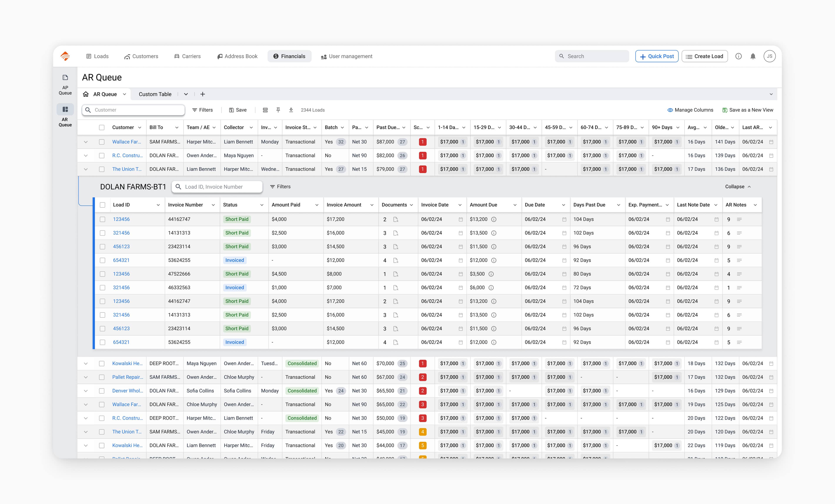Click the app logo in top bar
Image resolution: width=835 pixels, height=504 pixels.
tap(65, 56)
